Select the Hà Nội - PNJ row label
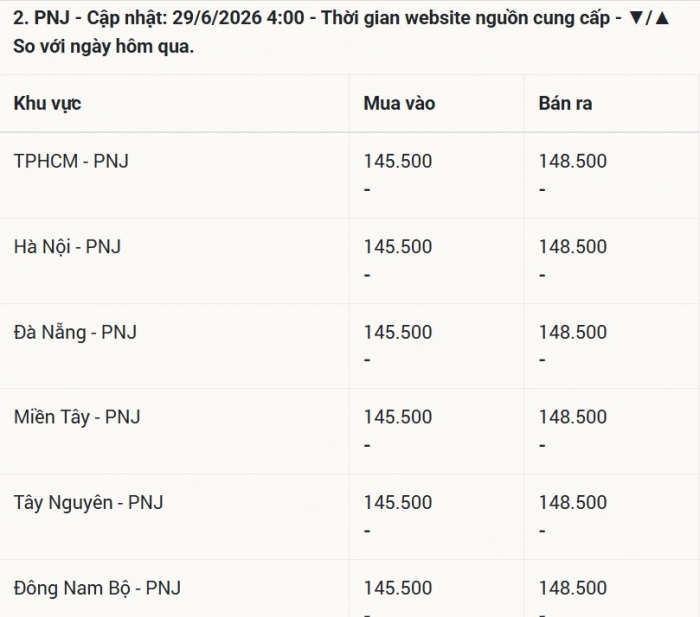The height and width of the screenshot is (617, 700). click(67, 247)
